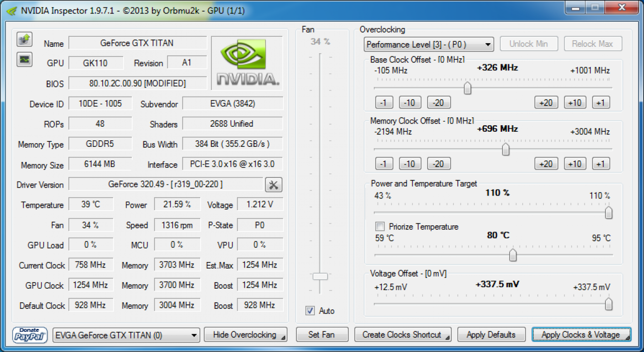The height and width of the screenshot is (352, 644).
Task: Open the Performance Level dropdown
Action: click(x=429, y=44)
